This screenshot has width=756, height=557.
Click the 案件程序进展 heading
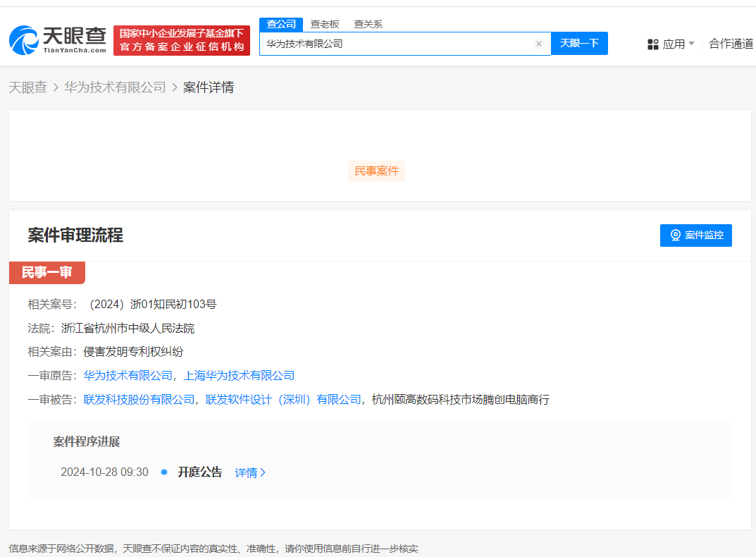(86, 441)
